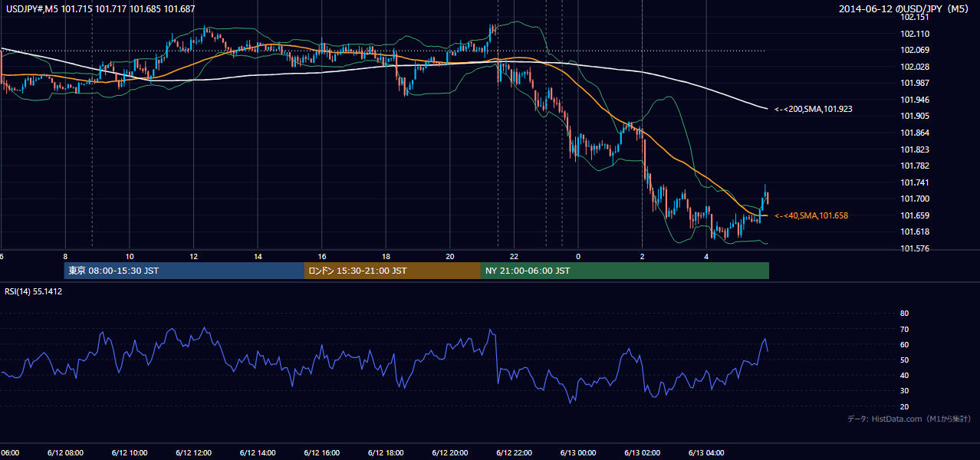Select the ロンドン 15:30-21:00 JST session bar

point(393,271)
